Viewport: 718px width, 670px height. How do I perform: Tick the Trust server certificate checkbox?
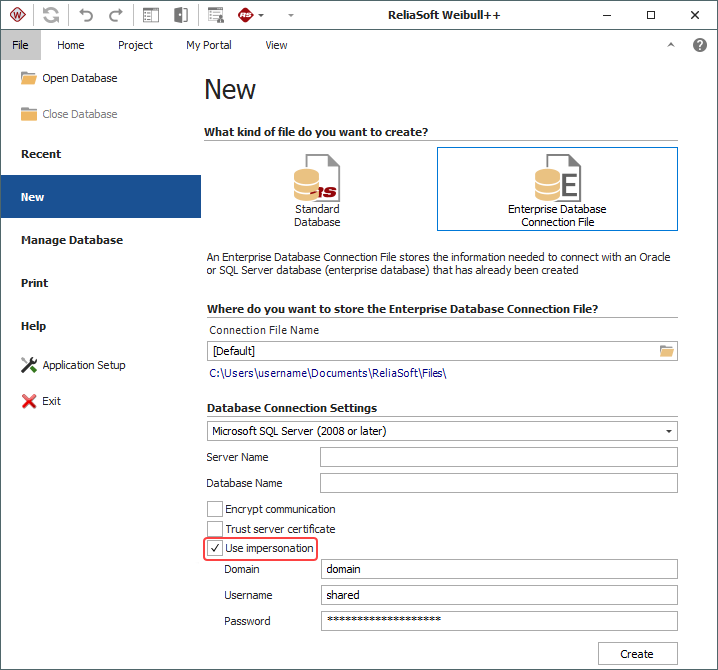point(215,529)
